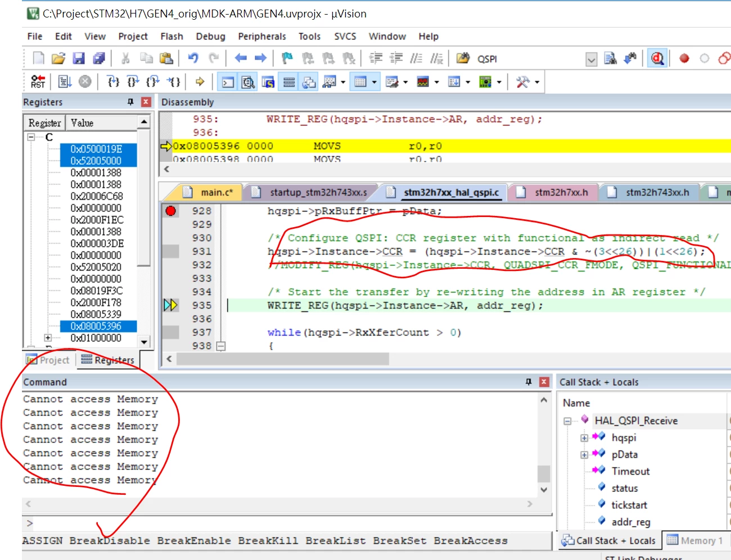Screen dimensions: 731x560
Task: Click the Find in Files icon
Action: [463, 58]
